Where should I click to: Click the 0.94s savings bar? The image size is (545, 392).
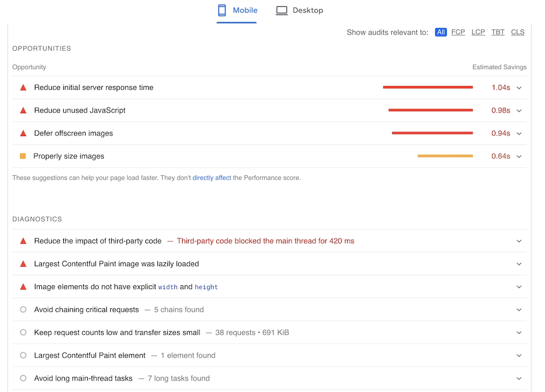[432, 133]
